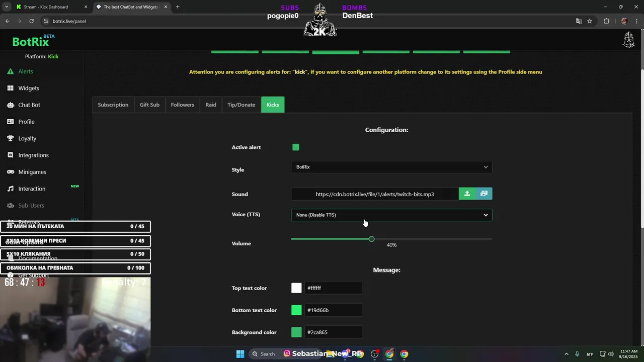Close the Stream - Kick Dashboard tab
This screenshot has height=362, width=644.
86,7
